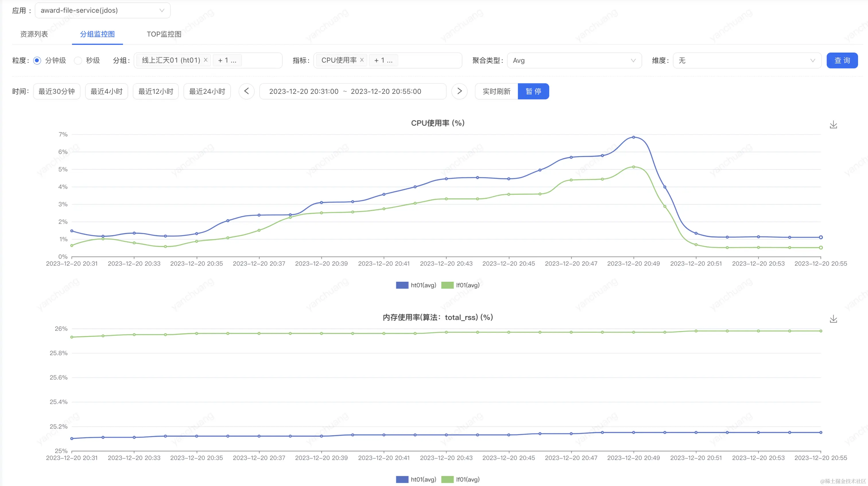Remove the 线上汇天01 (ht01) group tag

[206, 60]
